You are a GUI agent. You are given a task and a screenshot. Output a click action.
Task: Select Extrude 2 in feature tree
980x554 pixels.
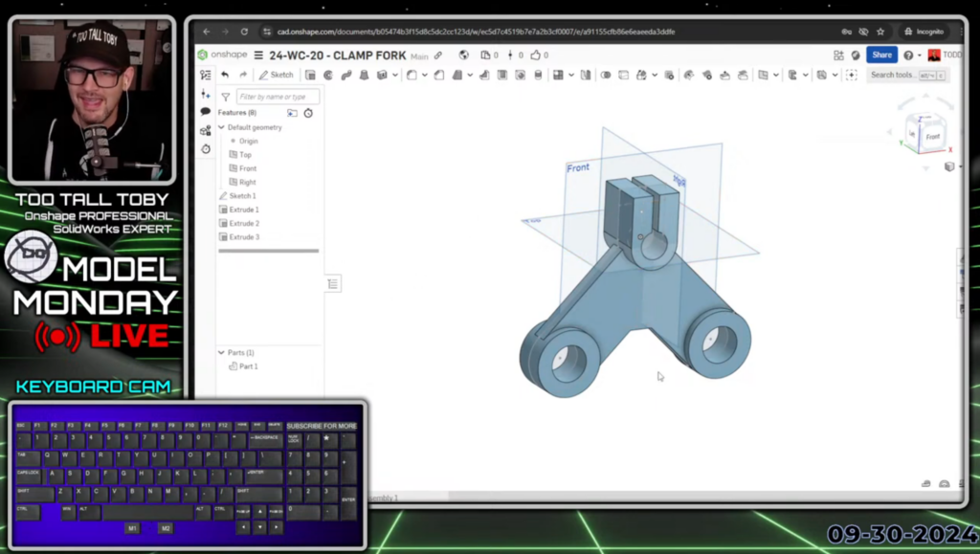pos(244,224)
